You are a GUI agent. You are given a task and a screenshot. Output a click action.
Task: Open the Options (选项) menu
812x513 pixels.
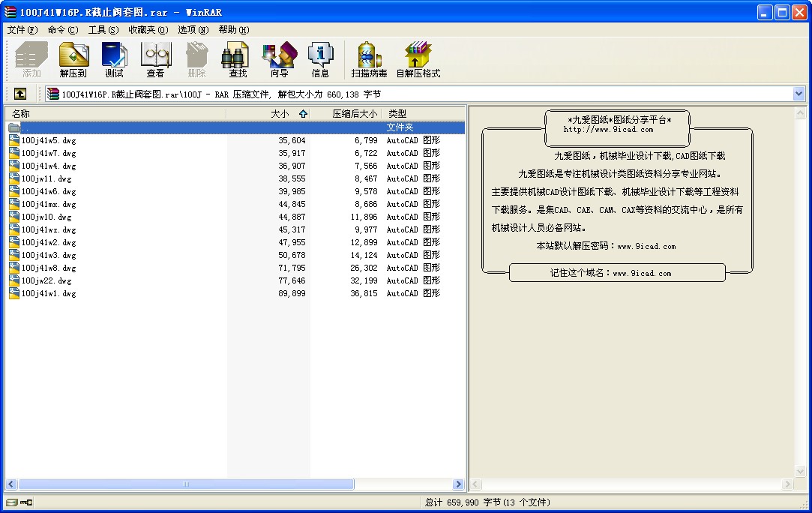coord(193,30)
